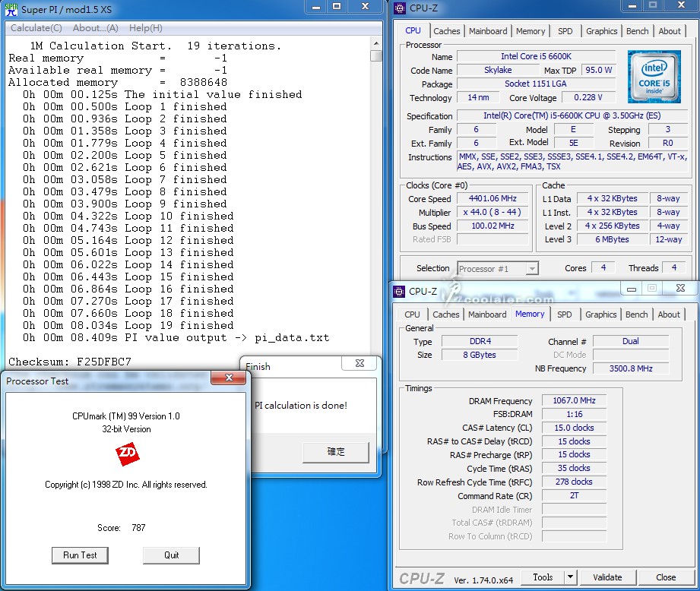Close the Super PI window
Image resolution: width=700 pixels, height=591 pixels.
click(x=365, y=7)
